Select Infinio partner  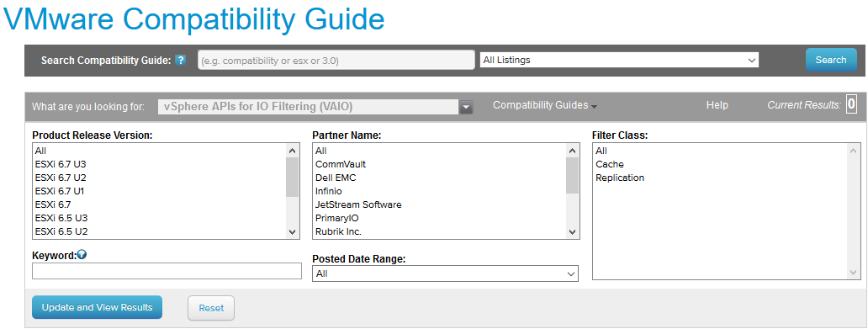439,191
